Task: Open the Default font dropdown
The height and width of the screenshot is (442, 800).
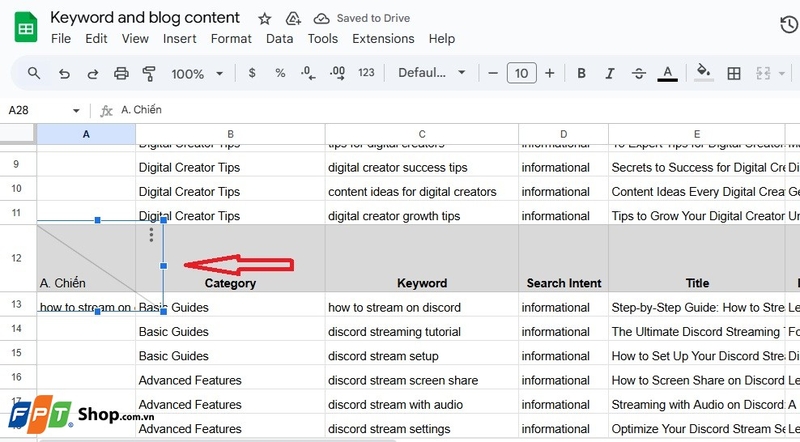Action: click(x=432, y=73)
